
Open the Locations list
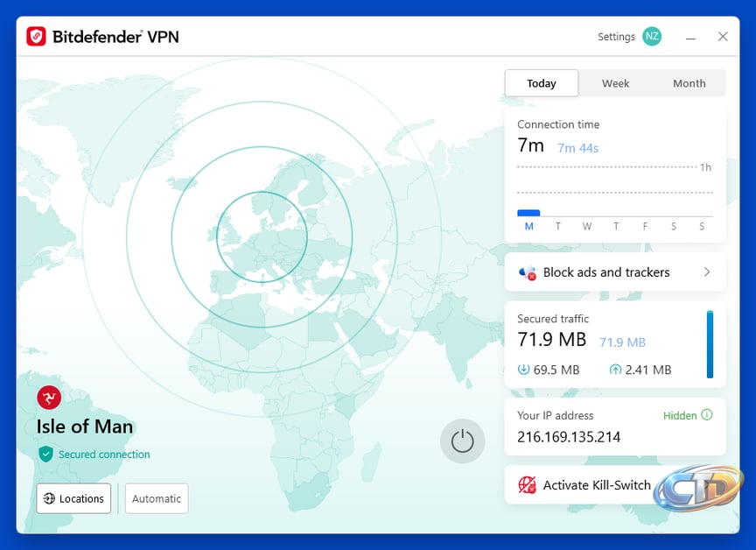[x=73, y=498]
